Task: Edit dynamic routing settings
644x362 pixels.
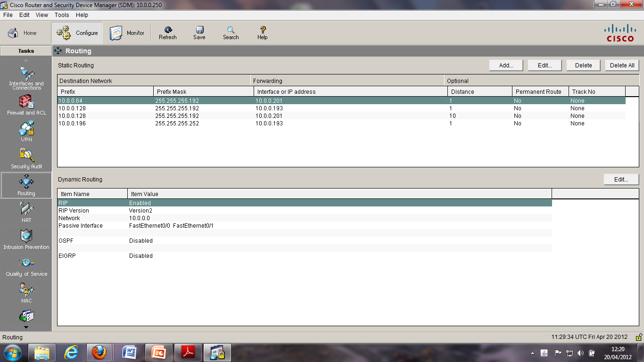Action: coord(621,180)
